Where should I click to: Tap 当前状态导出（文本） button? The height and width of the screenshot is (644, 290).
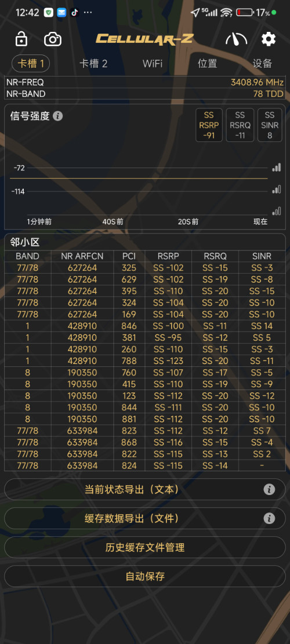point(145,490)
